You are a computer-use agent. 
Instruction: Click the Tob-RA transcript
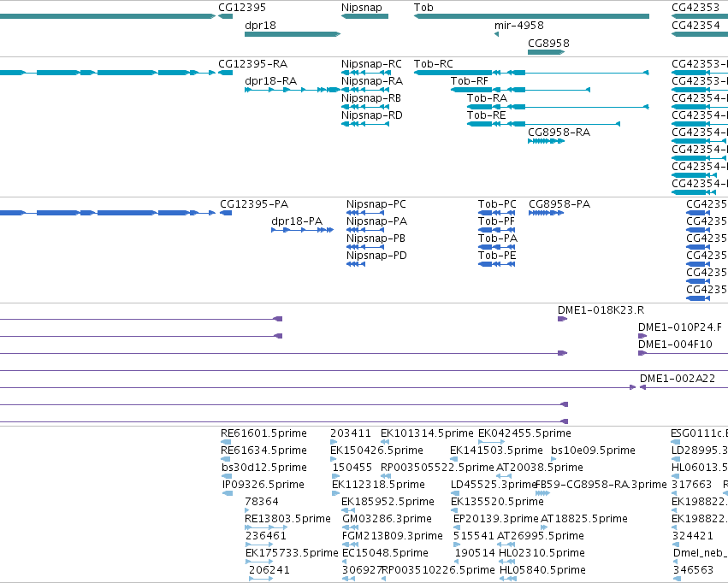pyautogui.click(x=558, y=107)
